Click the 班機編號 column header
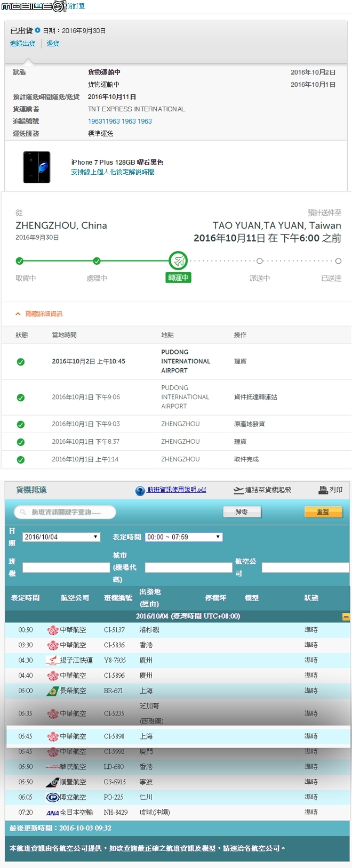 pyautogui.click(x=118, y=598)
